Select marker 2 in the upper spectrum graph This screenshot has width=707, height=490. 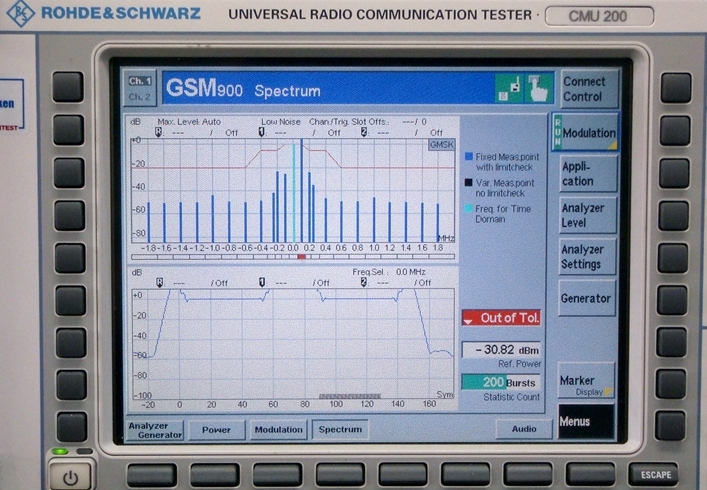[363, 132]
